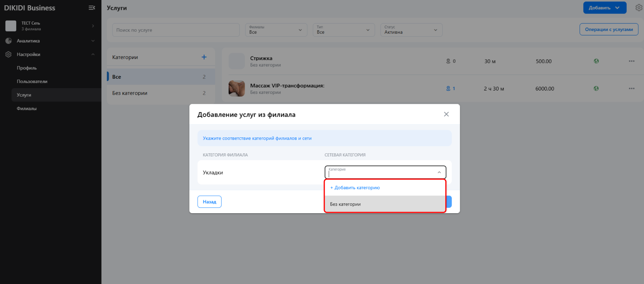Screen dimensions: 644x284
Task: Open the settings gear in top right
Action: [x=639, y=8]
